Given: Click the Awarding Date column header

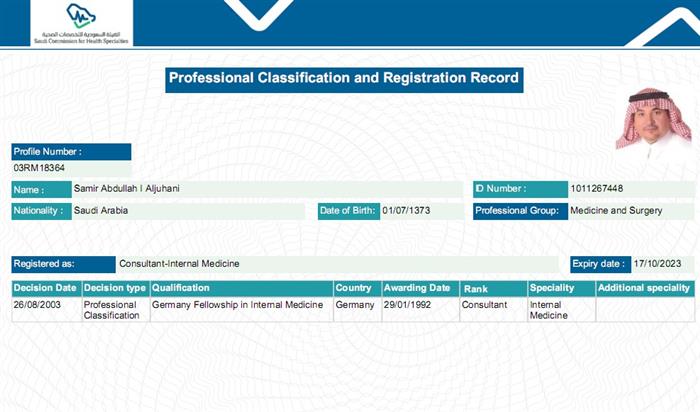Looking at the screenshot, I should pyautogui.click(x=421, y=288).
